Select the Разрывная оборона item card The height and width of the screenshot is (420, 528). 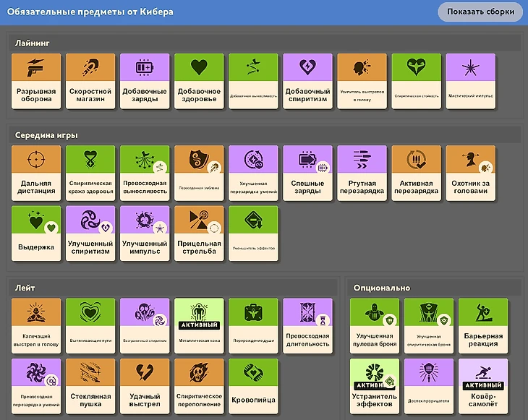37,82
